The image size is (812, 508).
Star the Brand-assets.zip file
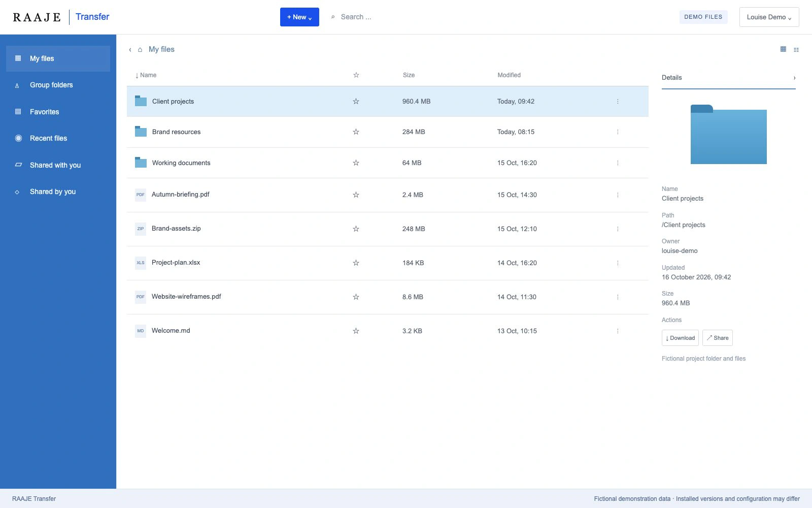pos(356,229)
